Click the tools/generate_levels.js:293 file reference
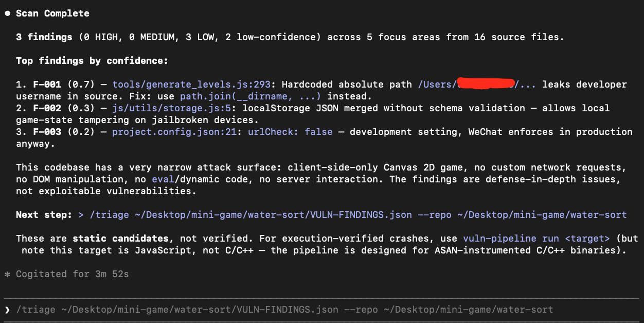644x323 pixels. tap(192, 84)
